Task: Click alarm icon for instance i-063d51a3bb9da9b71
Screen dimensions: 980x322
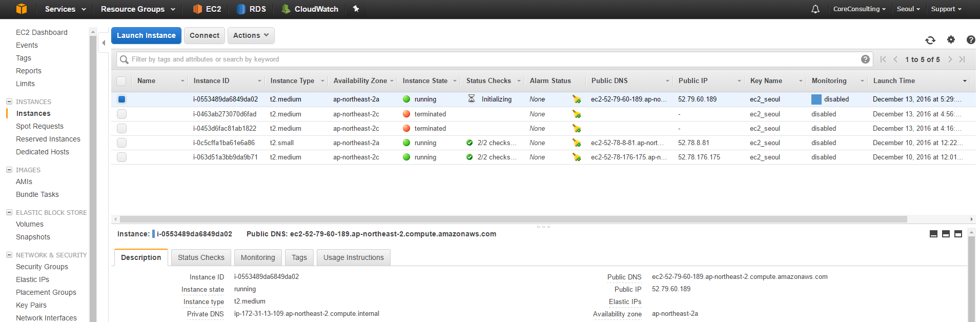Action: [x=577, y=157]
